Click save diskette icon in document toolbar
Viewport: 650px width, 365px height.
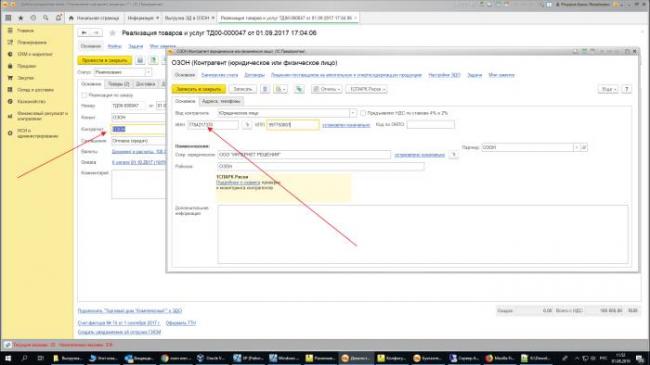coord(140,60)
